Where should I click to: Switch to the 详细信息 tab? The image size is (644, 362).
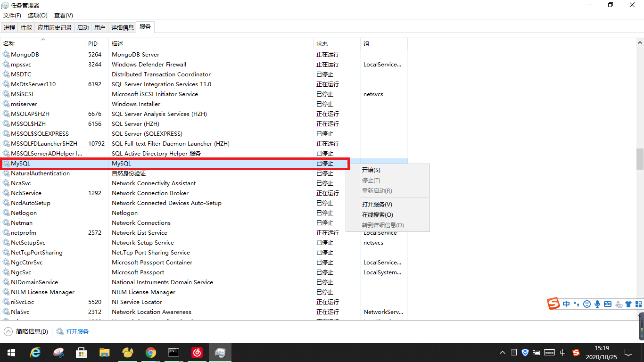[x=122, y=27]
